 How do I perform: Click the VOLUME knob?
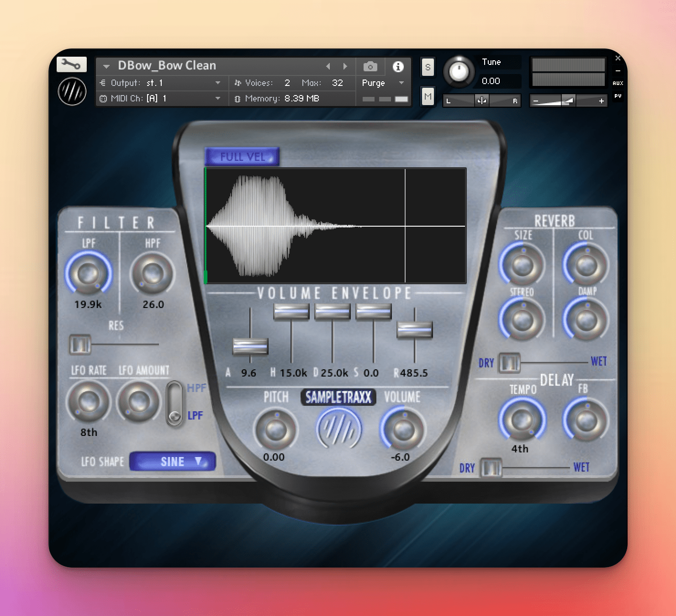click(x=402, y=430)
